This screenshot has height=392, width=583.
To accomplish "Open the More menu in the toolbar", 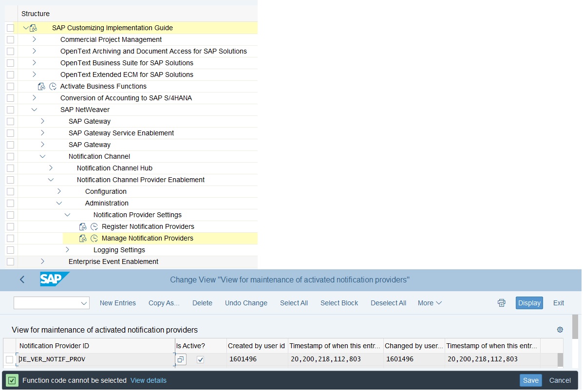I will tap(429, 302).
